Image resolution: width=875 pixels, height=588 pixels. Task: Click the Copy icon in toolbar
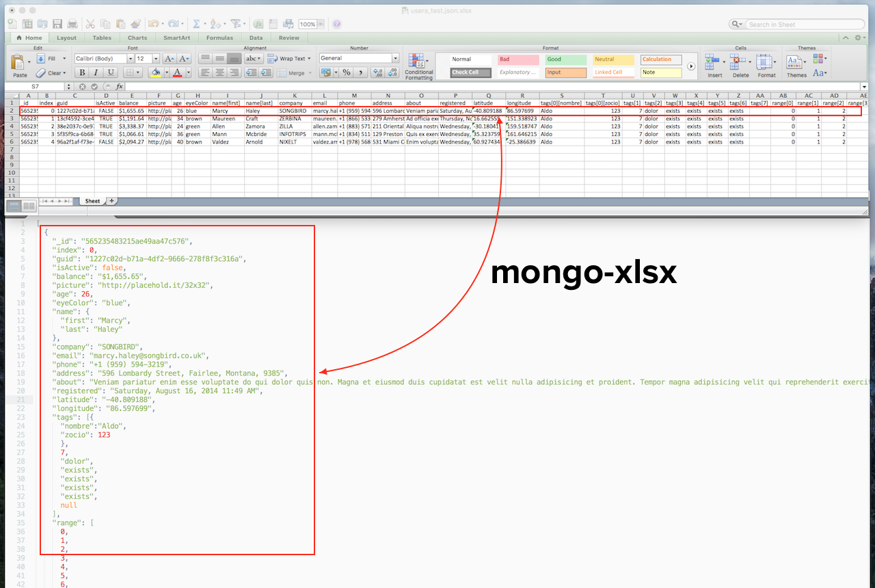tap(105, 24)
